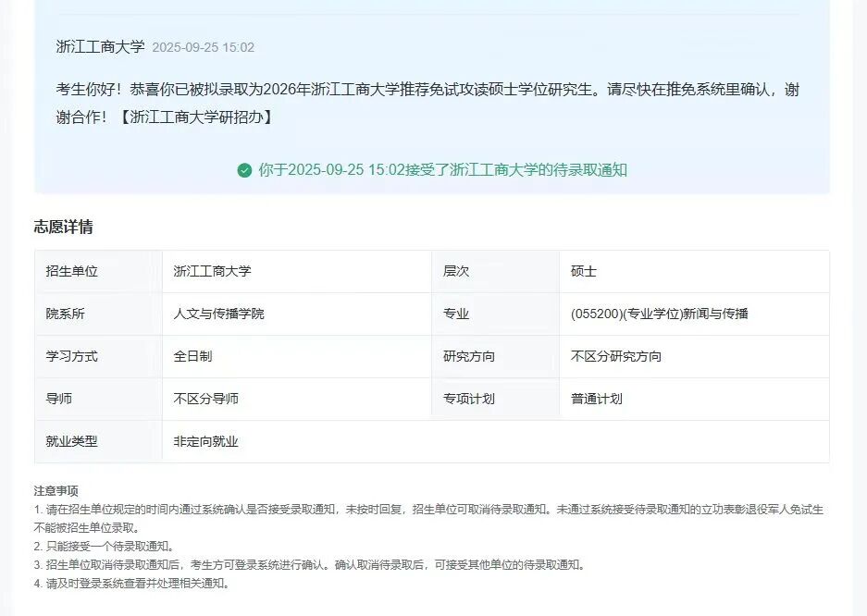Click the 志愿详情 section heading

coord(63,228)
